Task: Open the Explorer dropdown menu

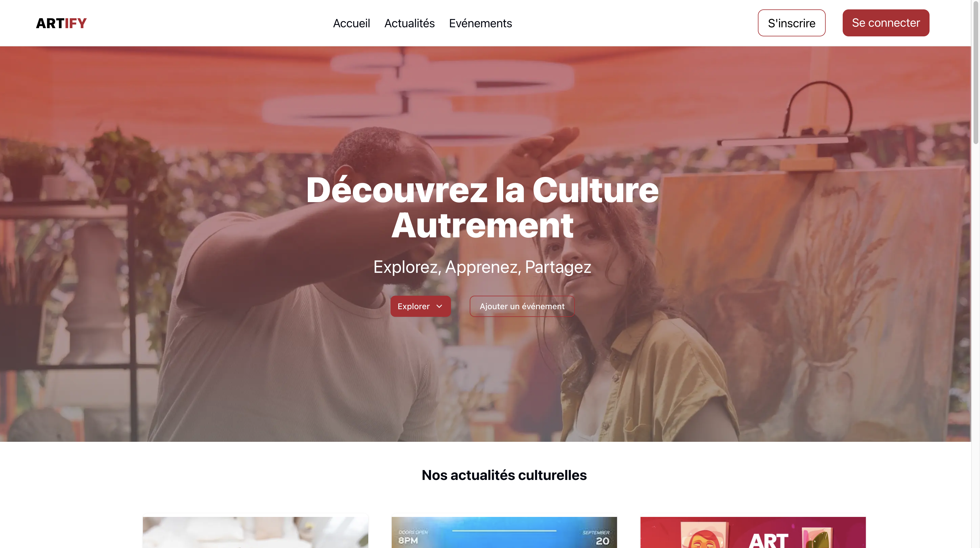Action: point(420,306)
